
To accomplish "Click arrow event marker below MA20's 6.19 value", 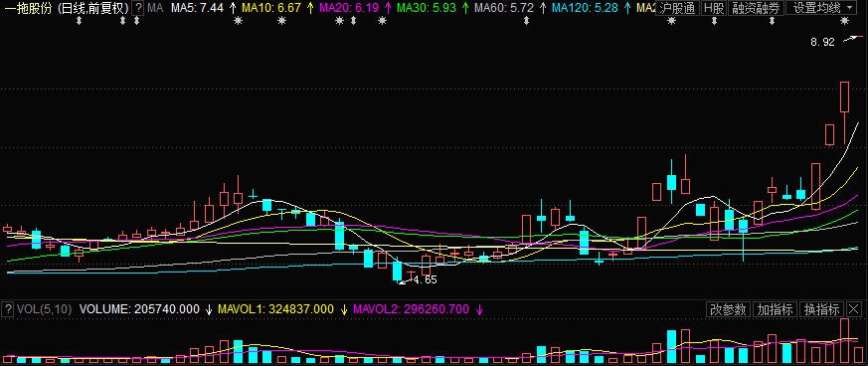I will pyautogui.click(x=354, y=21).
